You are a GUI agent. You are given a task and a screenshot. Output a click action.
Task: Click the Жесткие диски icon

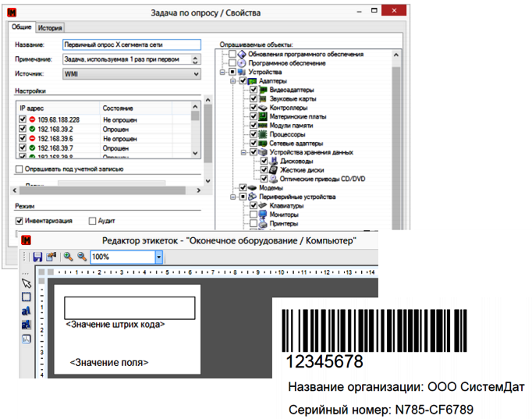274,169
